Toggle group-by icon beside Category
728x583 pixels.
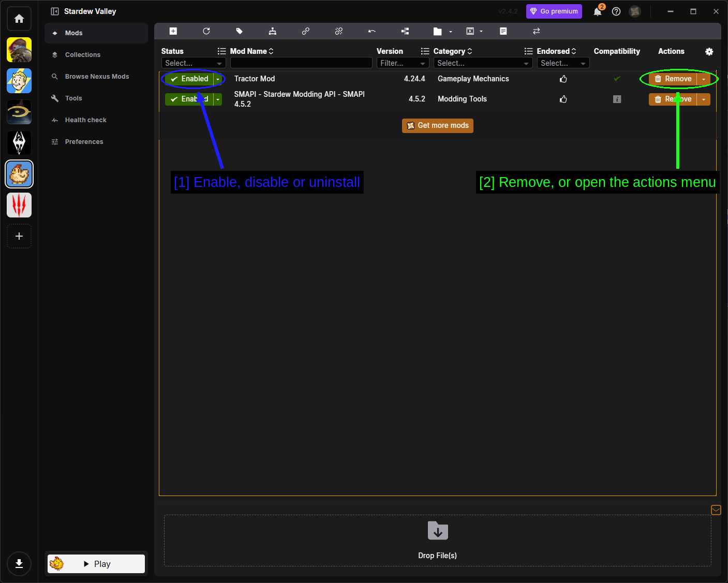(x=425, y=51)
